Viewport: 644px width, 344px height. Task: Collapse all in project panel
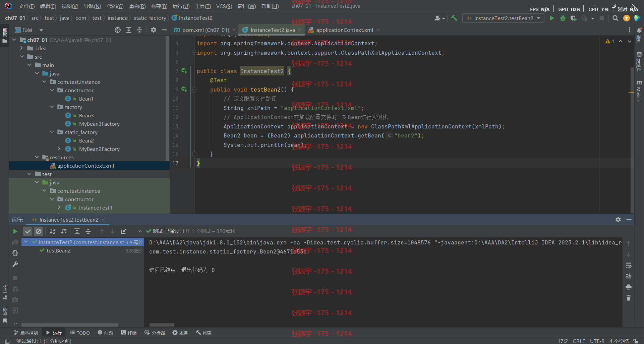tap(139, 30)
